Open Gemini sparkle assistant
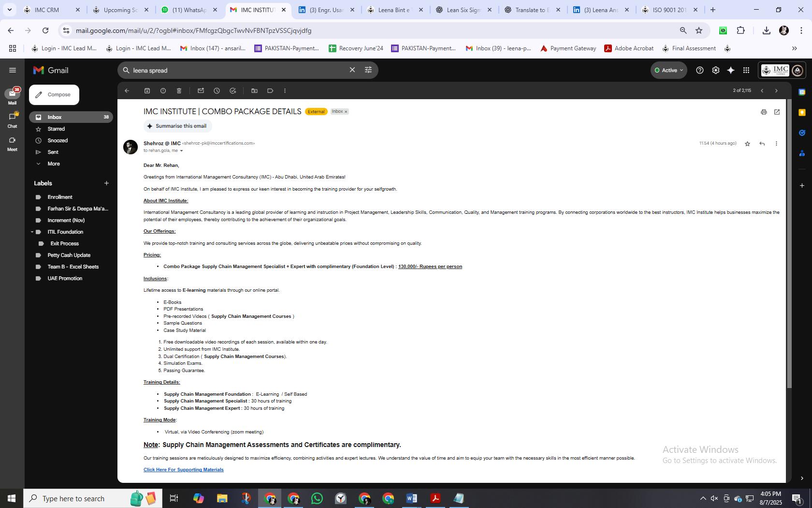812x508 pixels. click(731, 70)
